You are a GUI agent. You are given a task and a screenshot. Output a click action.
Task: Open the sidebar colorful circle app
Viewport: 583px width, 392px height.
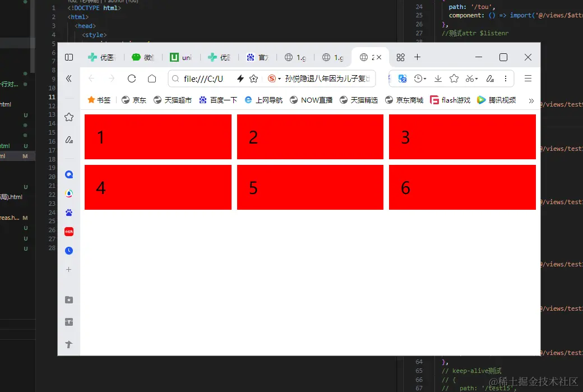69,193
